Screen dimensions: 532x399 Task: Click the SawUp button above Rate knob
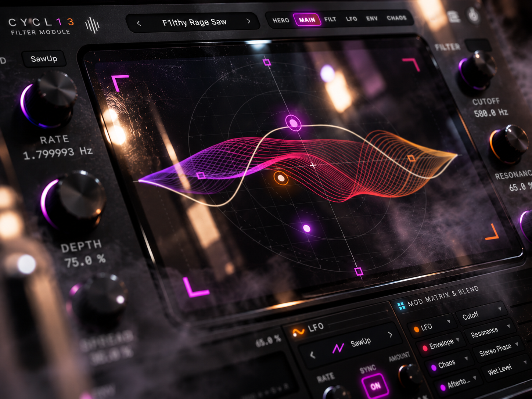[x=44, y=59]
